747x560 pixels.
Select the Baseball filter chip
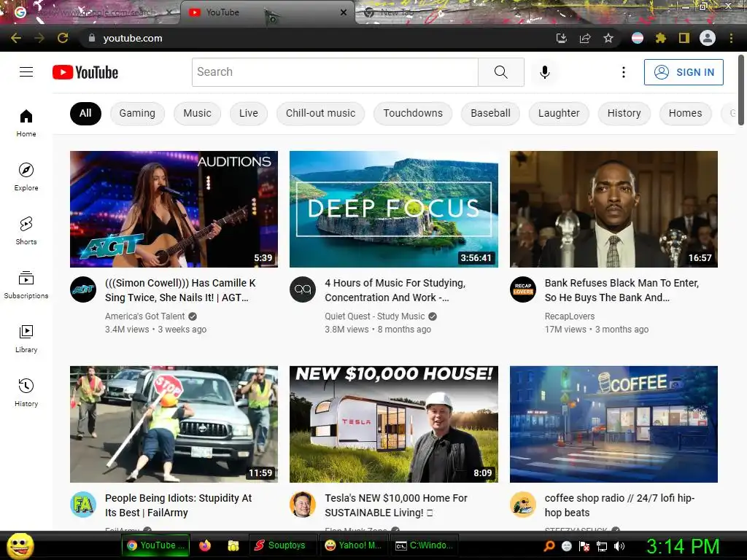pos(490,113)
